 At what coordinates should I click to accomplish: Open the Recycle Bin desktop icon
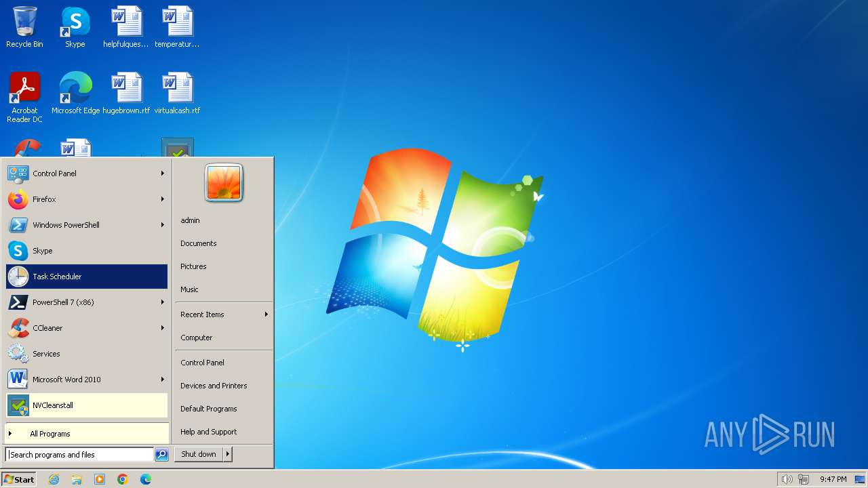coord(24,27)
